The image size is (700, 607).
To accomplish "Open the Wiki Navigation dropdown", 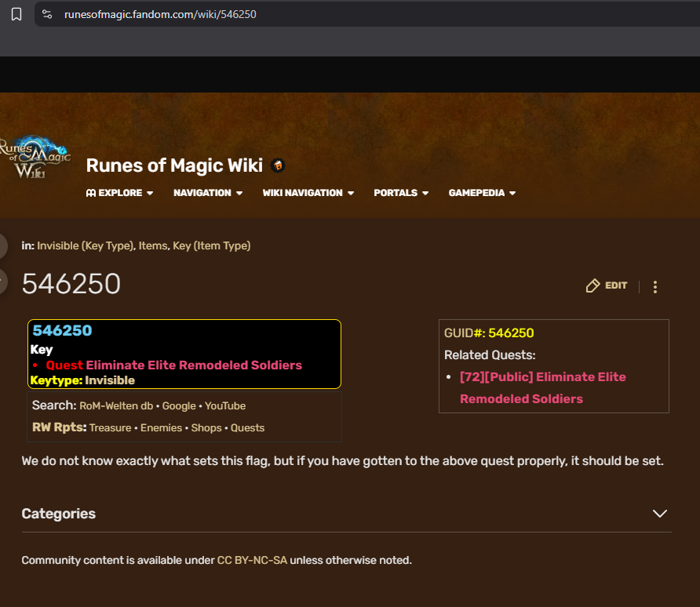I will pos(308,193).
